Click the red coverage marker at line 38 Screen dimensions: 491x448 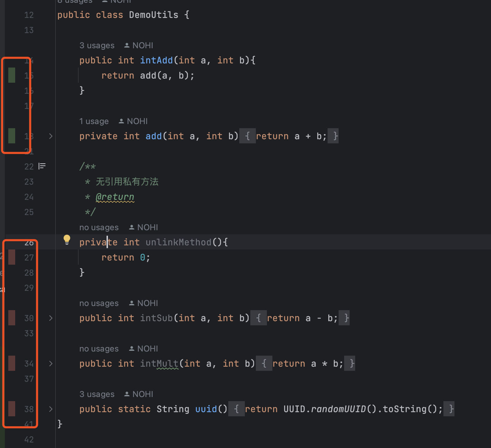(x=12, y=409)
